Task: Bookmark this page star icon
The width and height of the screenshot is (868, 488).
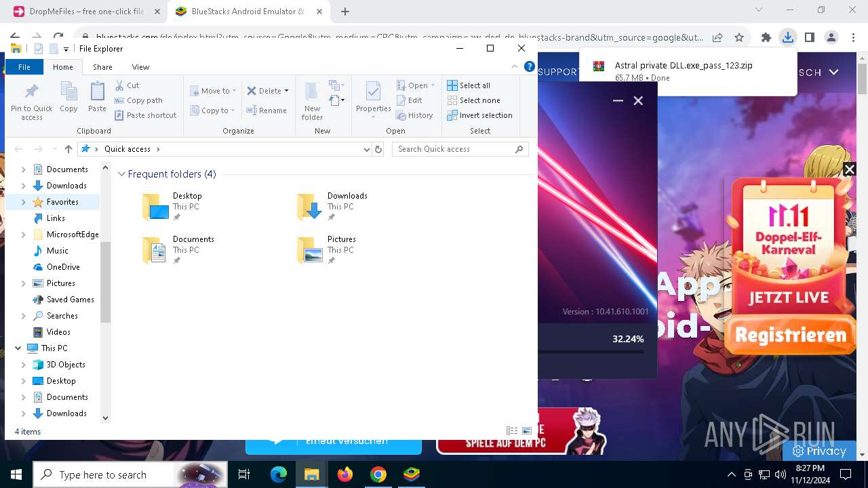Action: pos(739,37)
